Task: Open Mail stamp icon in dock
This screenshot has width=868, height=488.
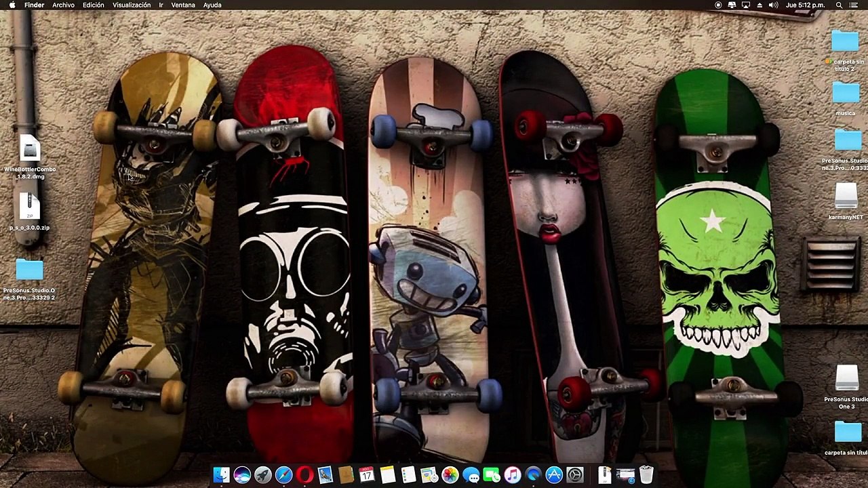Action: [x=325, y=475]
